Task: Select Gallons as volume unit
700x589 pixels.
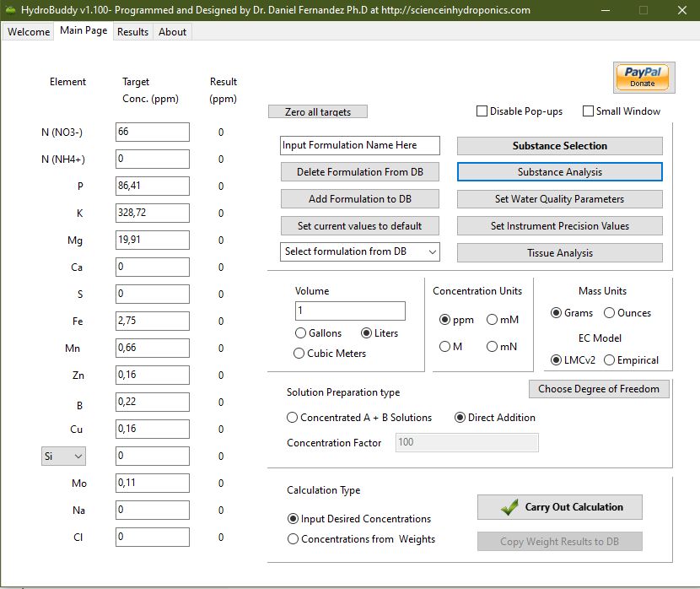Action: (301, 333)
